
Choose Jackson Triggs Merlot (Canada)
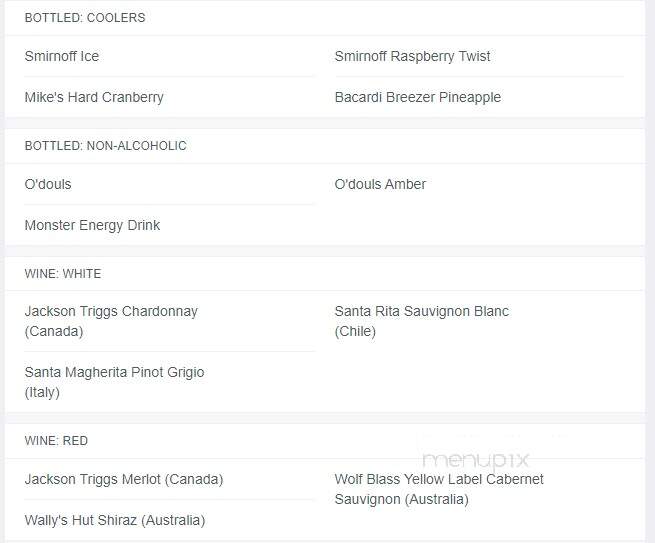tap(124, 479)
